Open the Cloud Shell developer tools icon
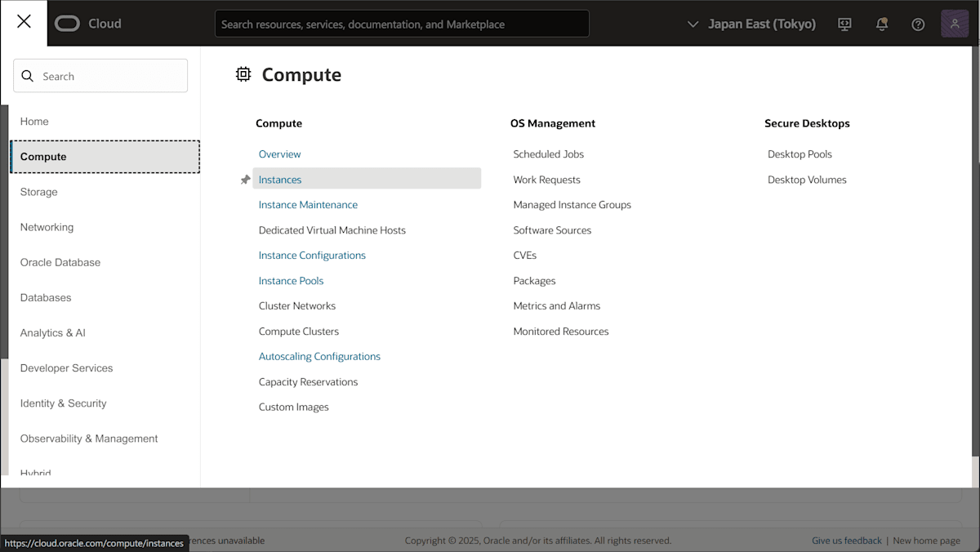Screen dimensions: 980x552 (x=844, y=24)
